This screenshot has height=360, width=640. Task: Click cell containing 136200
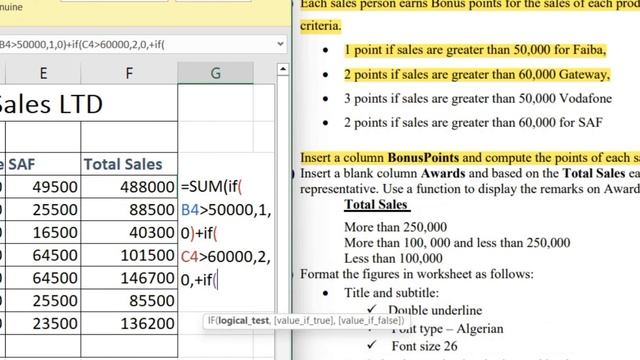[x=129, y=324]
